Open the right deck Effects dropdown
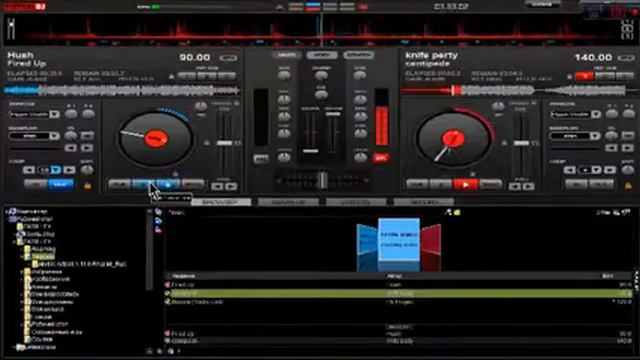The height and width of the screenshot is (360, 640). [596, 114]
